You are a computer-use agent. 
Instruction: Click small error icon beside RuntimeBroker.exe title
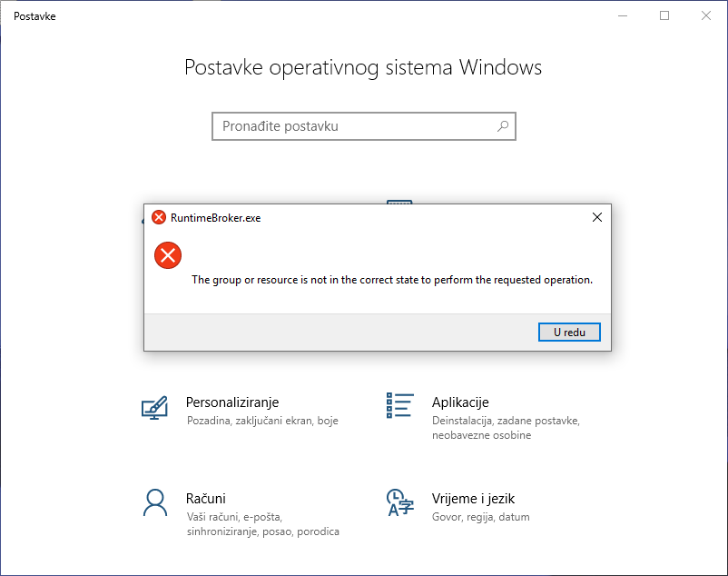click(159, 217)
